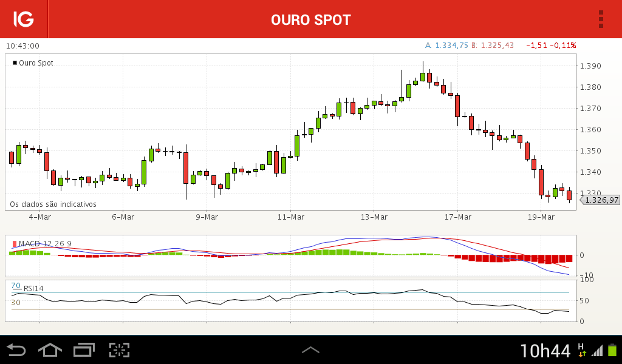
Task: Select the 17-Mar date axis marker
Action: pos(458,217)
